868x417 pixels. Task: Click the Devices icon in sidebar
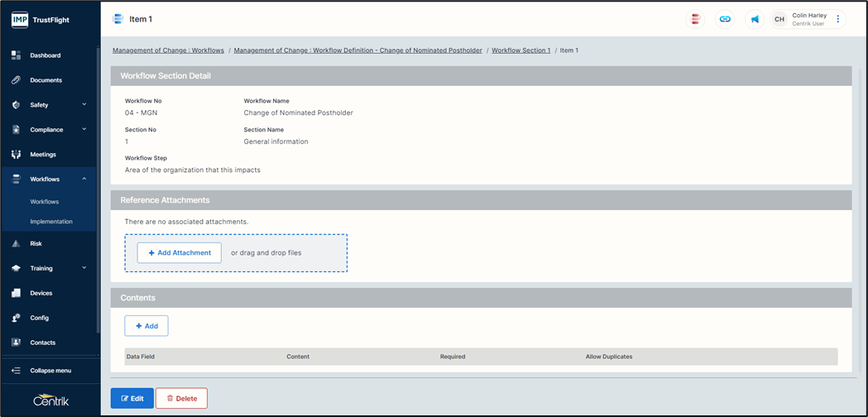click(16, 293)
